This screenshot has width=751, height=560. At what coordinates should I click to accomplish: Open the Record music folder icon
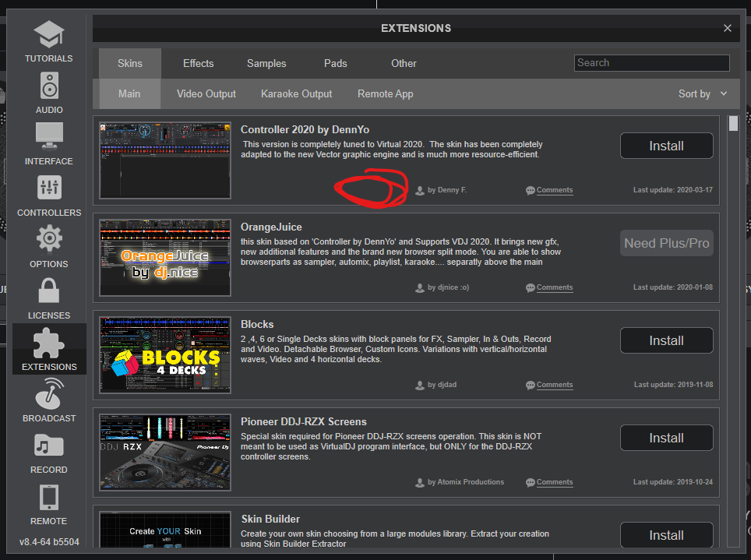[49, 445]
